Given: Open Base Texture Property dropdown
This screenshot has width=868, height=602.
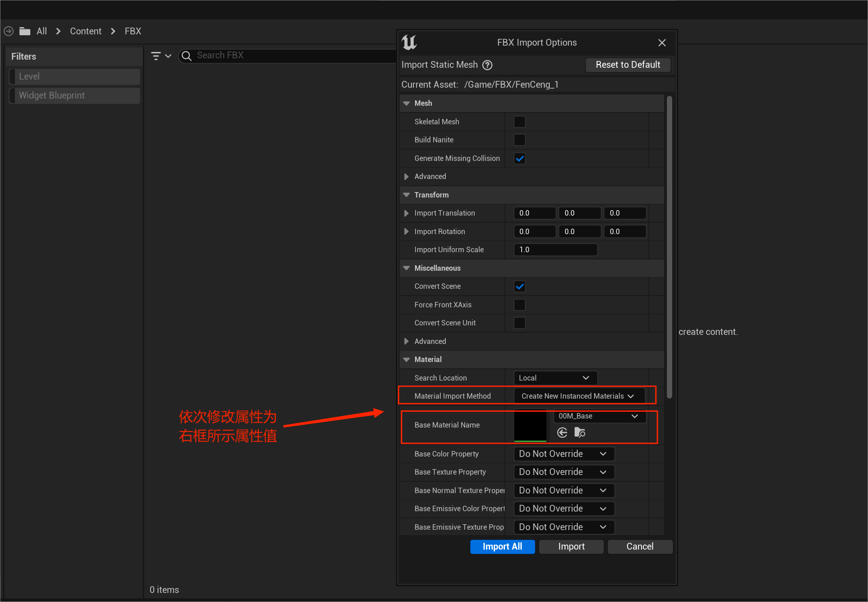Looking at the screenshot, I should [564, 472].
